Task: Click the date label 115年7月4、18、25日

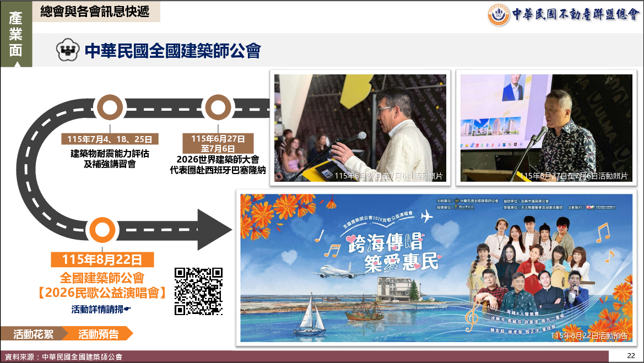Action: [x=110, y=139]
